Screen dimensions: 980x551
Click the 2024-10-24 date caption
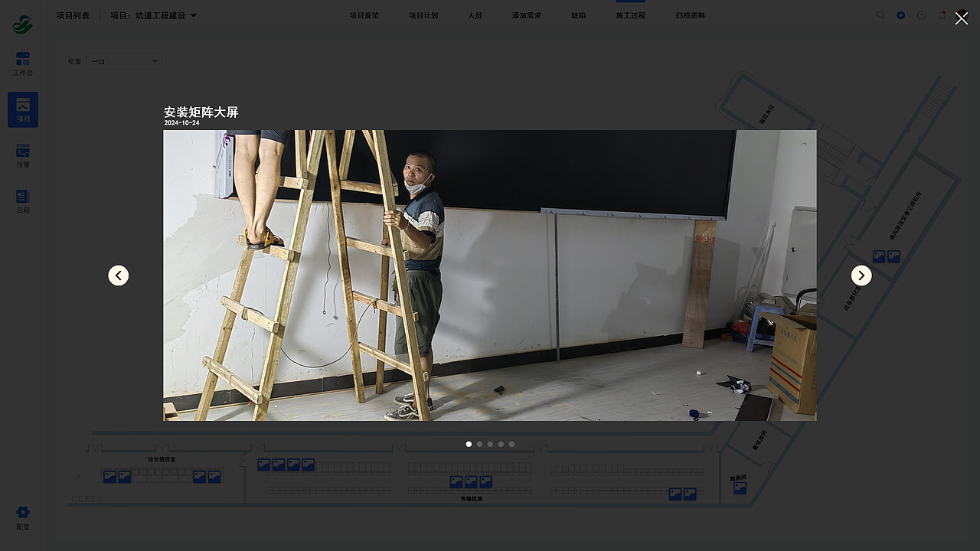(x=181, y=123)
